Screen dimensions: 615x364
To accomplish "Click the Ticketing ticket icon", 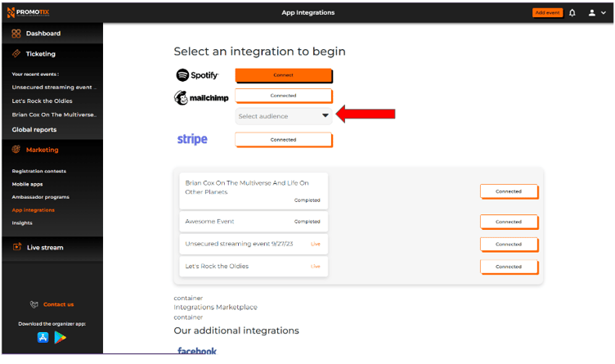I will pyautogui.click(x=16, y=53).
